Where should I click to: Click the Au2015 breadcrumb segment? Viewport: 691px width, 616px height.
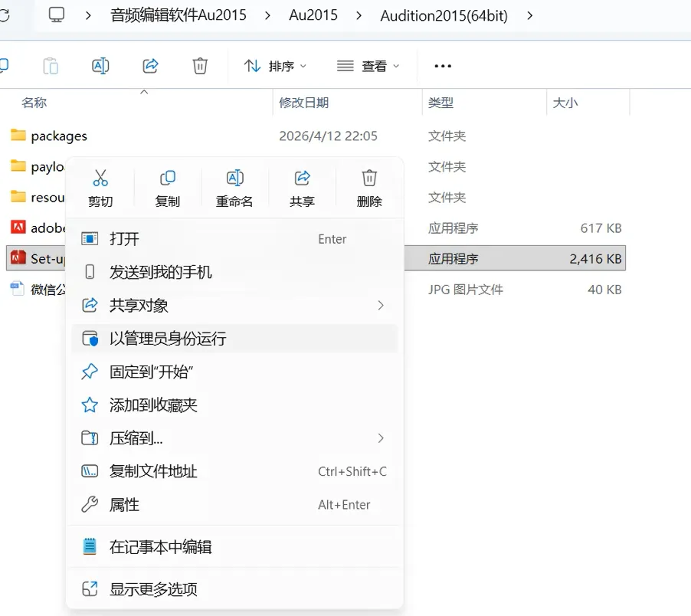(313, 15)
